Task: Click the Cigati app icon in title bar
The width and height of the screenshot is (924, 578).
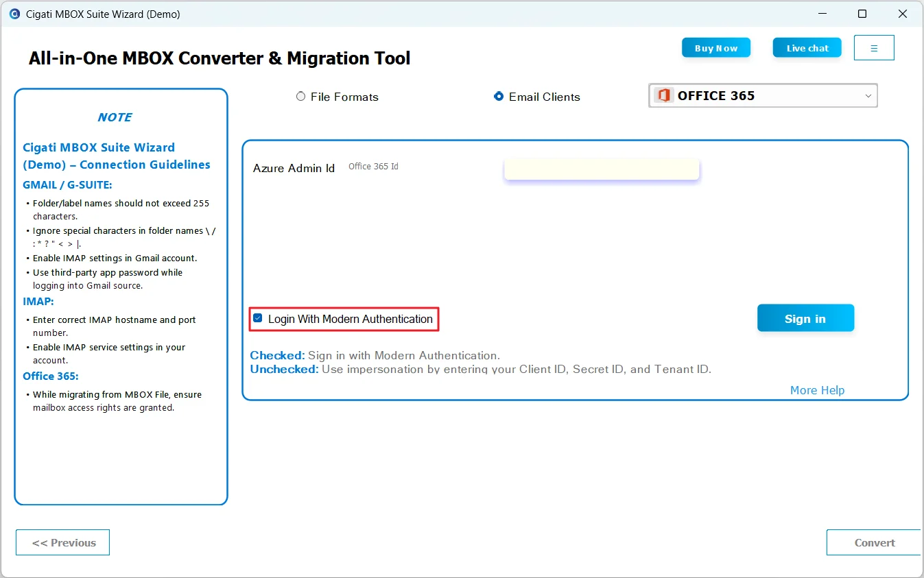Action: 14,14
